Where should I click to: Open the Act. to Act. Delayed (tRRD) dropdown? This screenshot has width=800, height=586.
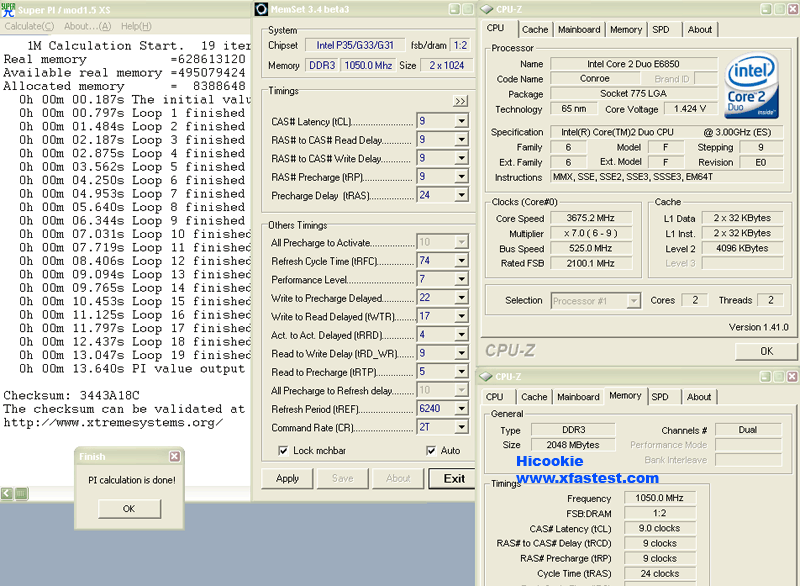click(461, 335)
